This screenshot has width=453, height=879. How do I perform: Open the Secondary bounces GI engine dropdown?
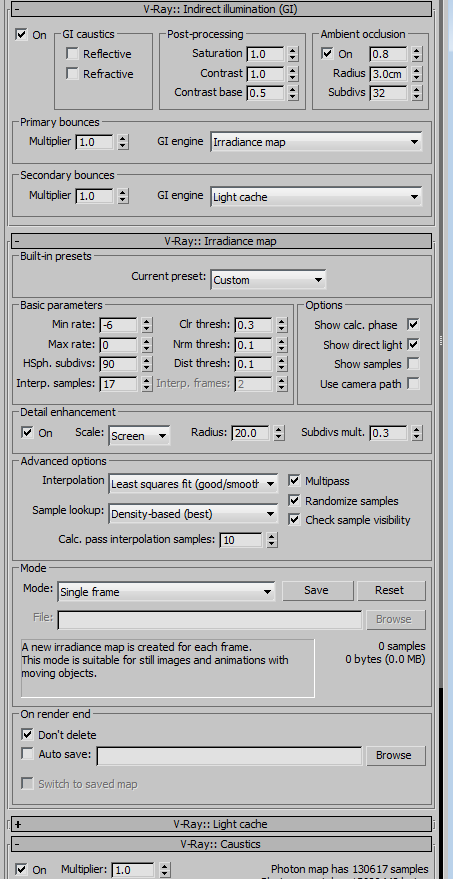316,197
